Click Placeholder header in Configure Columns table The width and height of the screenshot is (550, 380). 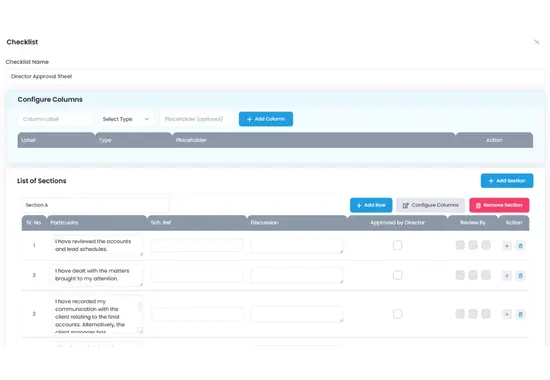click(314, 140)
